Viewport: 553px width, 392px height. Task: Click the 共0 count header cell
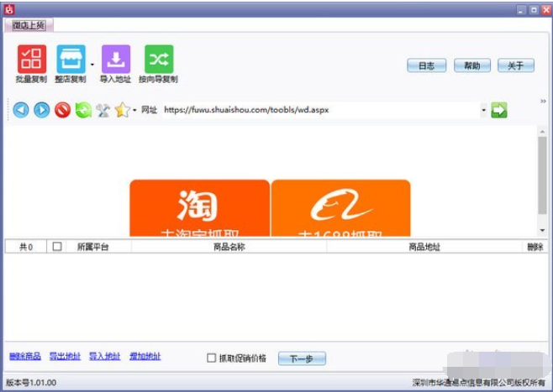tap(26, 247)
